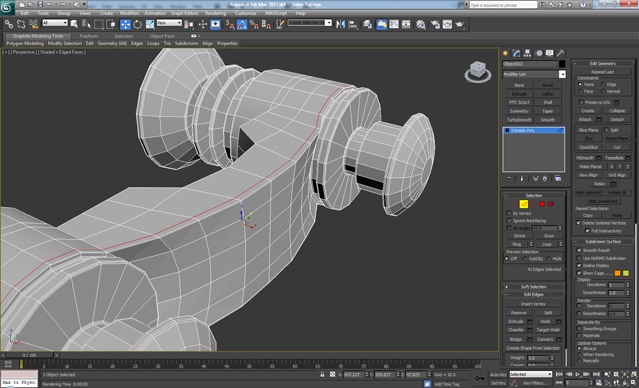The height and width of the screenshot is (388, 639).
Task: Open the reference coordinate View dropdown
Action: (169, 23)
